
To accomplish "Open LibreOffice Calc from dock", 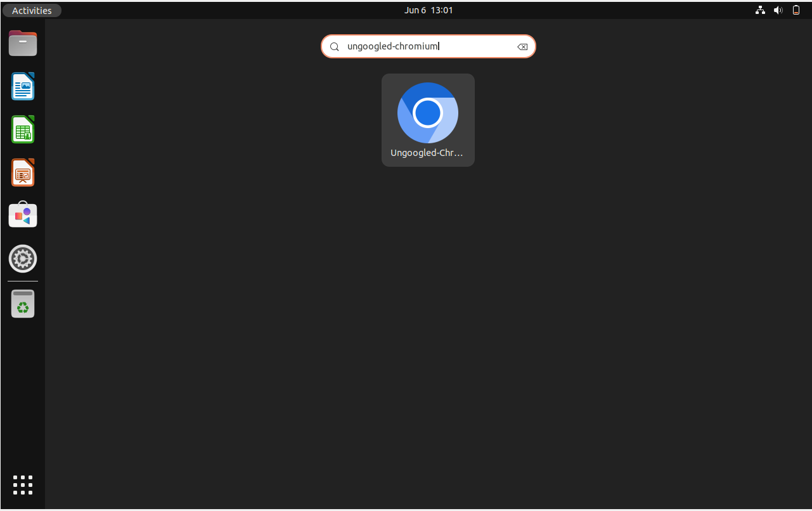I will point(23,129).
